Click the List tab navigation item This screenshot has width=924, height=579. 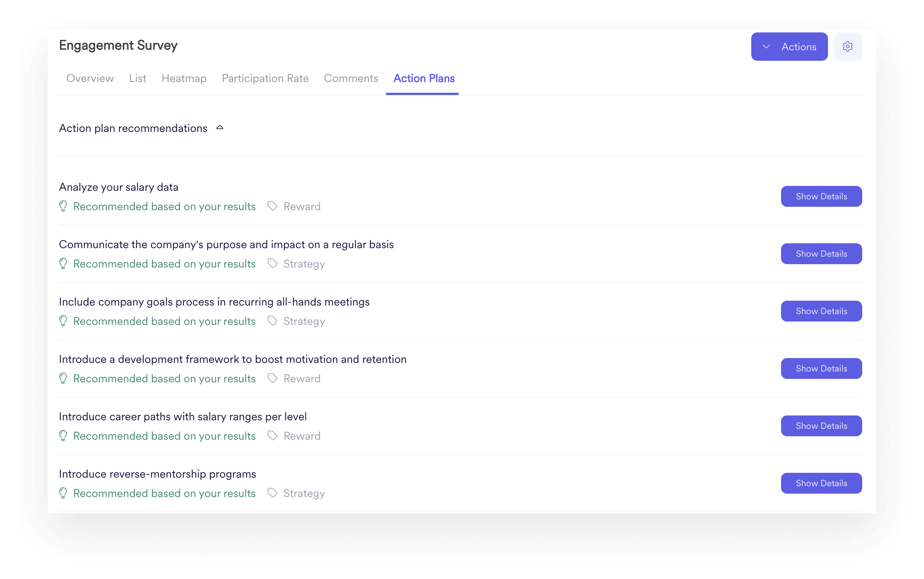point(137,78)
